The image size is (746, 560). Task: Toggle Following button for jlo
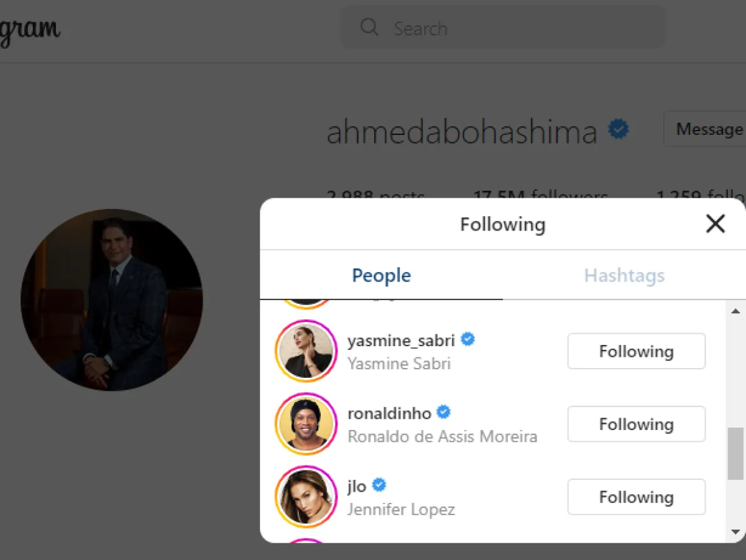click(x=637, y=497)
